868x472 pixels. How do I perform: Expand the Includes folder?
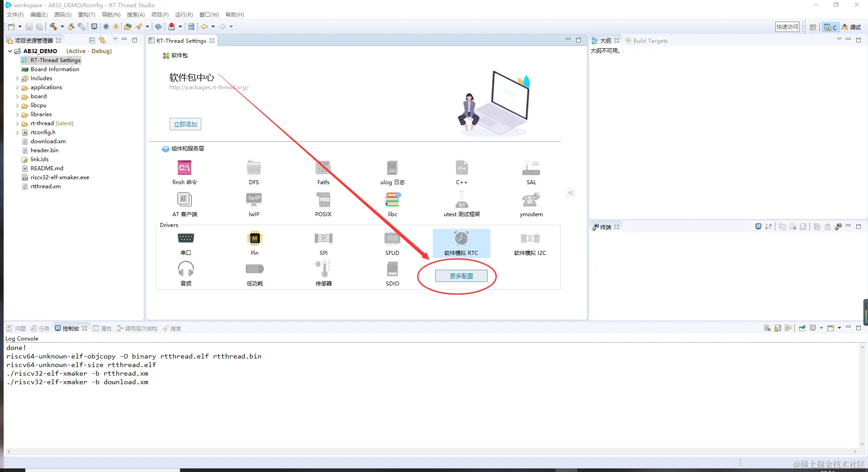coord(18,78)
